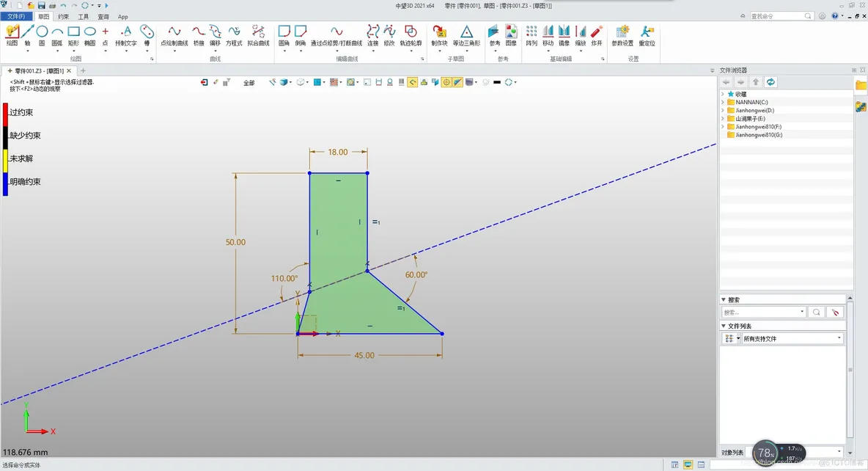
Task: Apply the 倒角 (Chamfer) tool
Action: coord(301,35)
